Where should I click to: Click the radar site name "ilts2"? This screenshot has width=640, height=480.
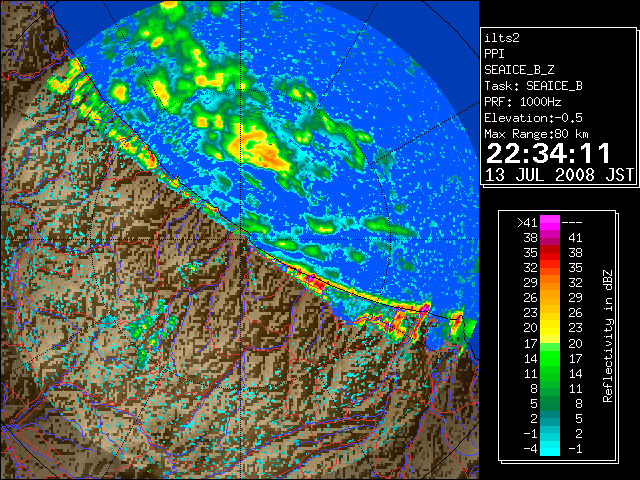click(x=502, y=38)
